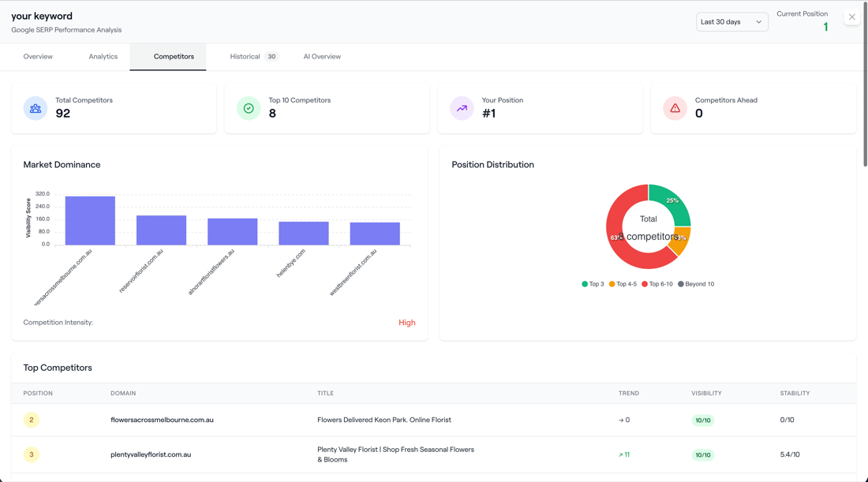This screenshot has width=868, height=482.
Task: Open the Analytics tab
Action: [103, 57]
